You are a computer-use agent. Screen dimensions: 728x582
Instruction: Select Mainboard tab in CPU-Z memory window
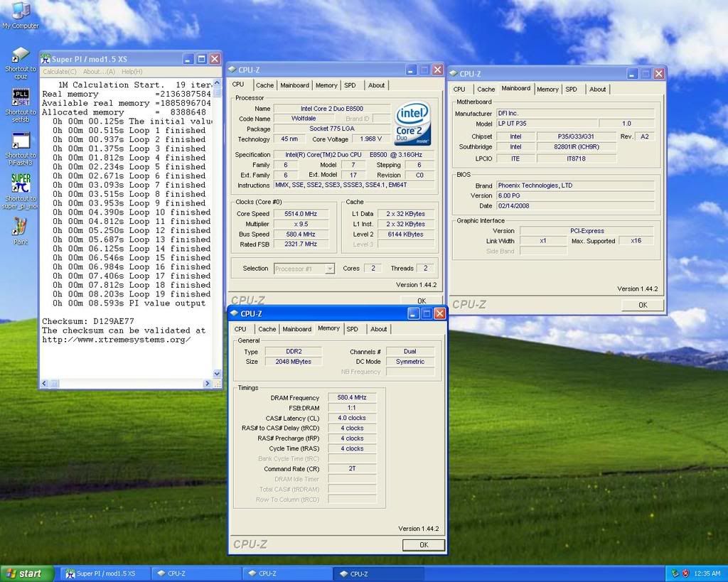(296, 329)
